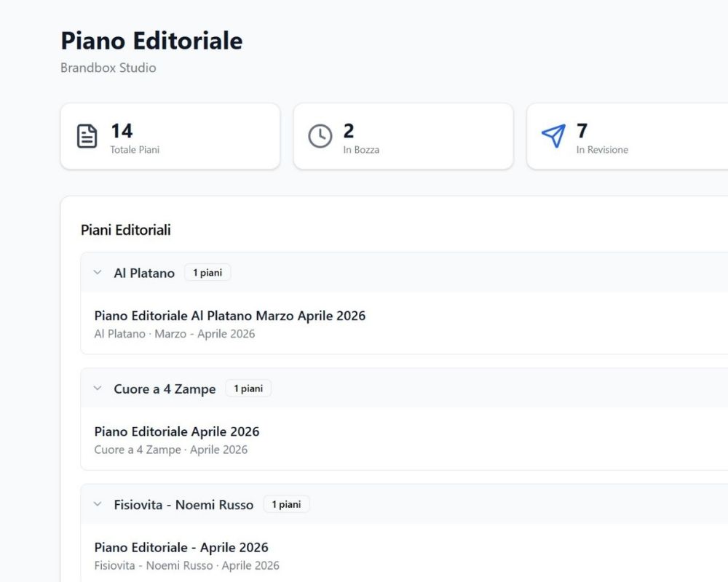Open Piano Editoriale Al Platano Marzo Aprile 2026

pos(230,316)
